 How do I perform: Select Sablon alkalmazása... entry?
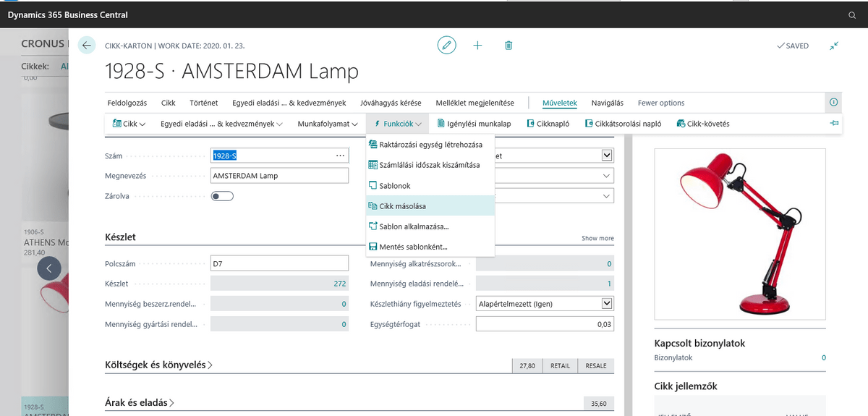[430, 226]
